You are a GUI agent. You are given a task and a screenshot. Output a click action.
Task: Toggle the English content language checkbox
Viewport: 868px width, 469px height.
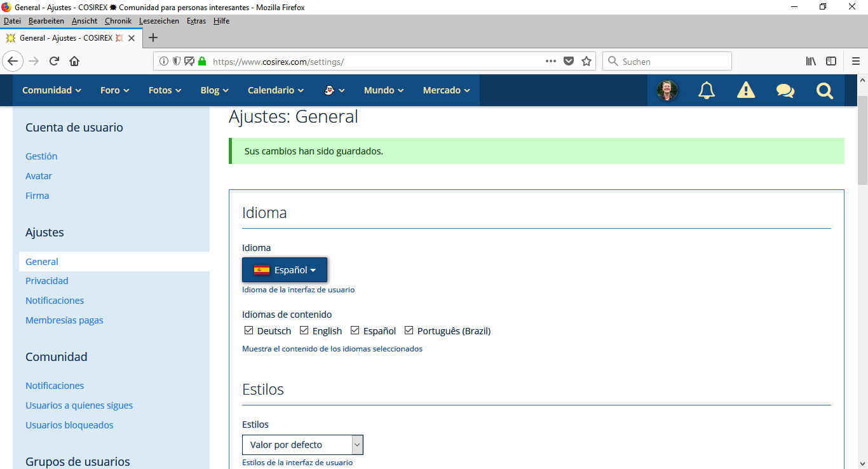coord(304,330)
